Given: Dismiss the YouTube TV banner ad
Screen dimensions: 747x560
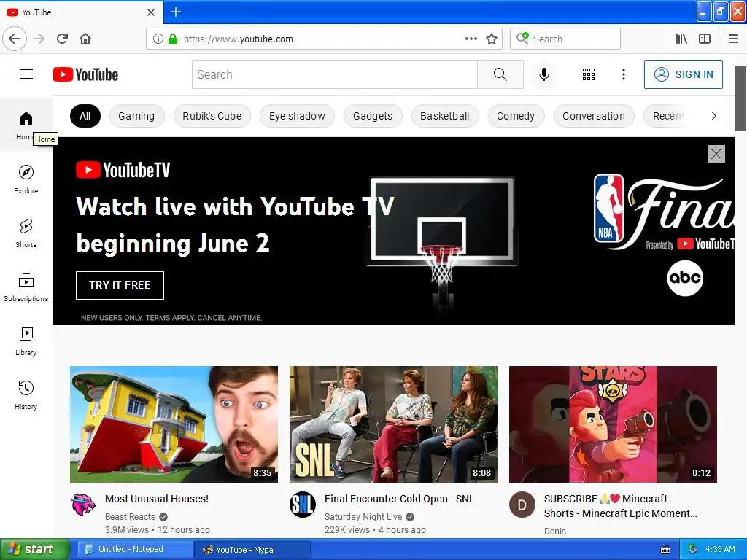Looking at the screenshot, I should [716, 154].
